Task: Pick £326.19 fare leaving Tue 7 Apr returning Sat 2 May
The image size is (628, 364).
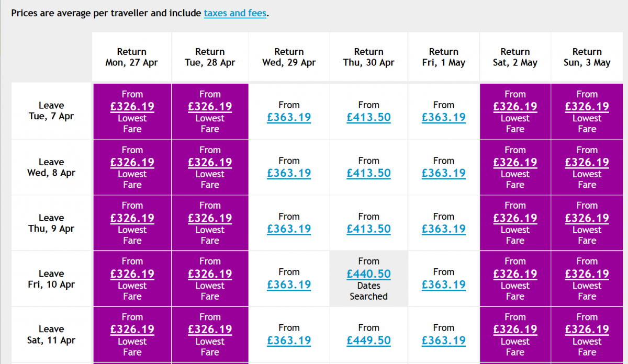Action: tap(515, 106)
